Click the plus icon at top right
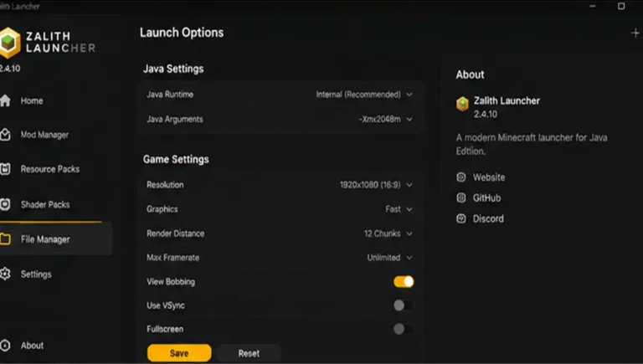Image resolution: width=643 pixels, height=364 pixels. tap(635, 33)
